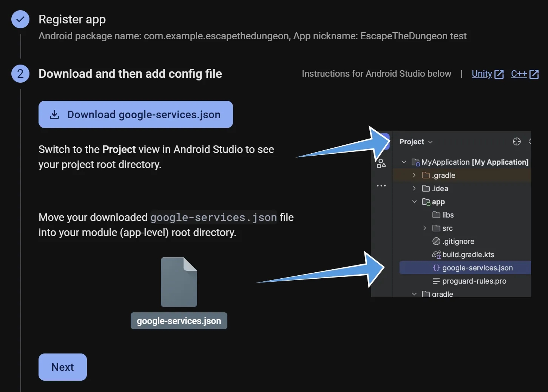Expand the src folder
The width and height of the screenshot is (548, 392).
pos(425,228)
